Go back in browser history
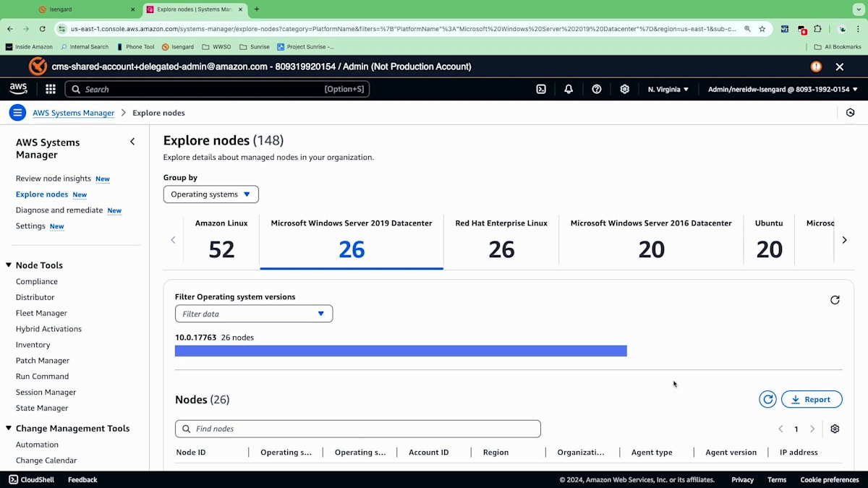The image size is (868, 488). click(x=10, y=29)
